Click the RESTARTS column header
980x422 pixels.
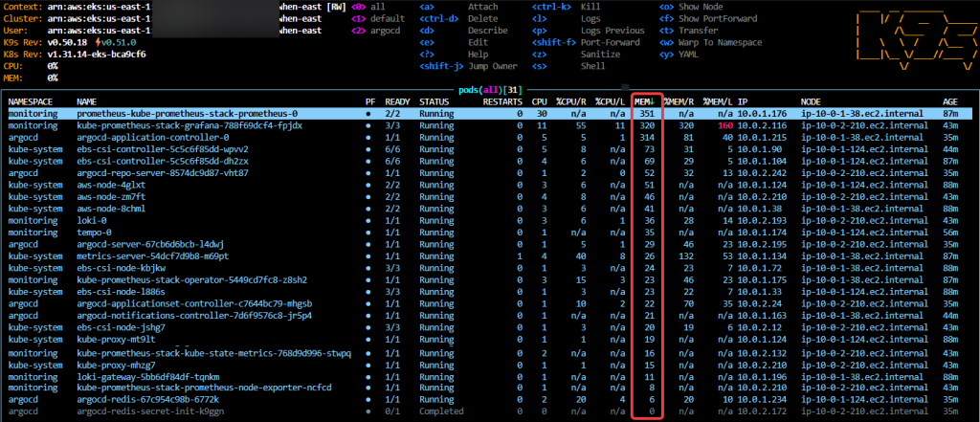click(x=502, y=101)
